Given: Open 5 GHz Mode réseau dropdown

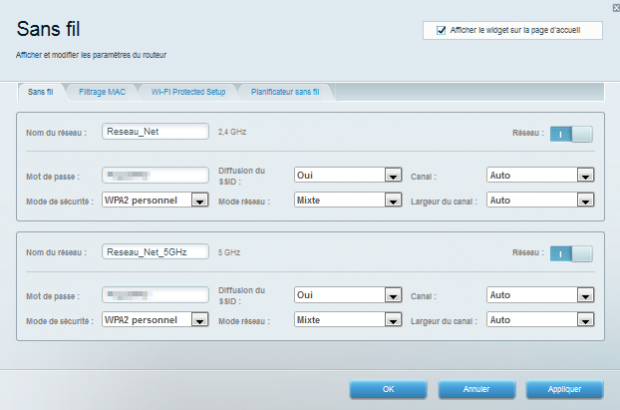Looking at the screenshot, I should 394,320.
